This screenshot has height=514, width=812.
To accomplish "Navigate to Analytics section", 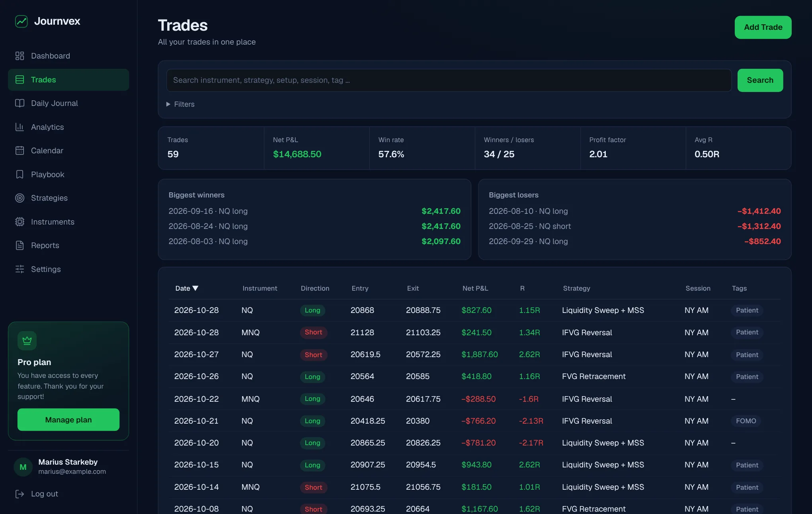I will (68, 127).
